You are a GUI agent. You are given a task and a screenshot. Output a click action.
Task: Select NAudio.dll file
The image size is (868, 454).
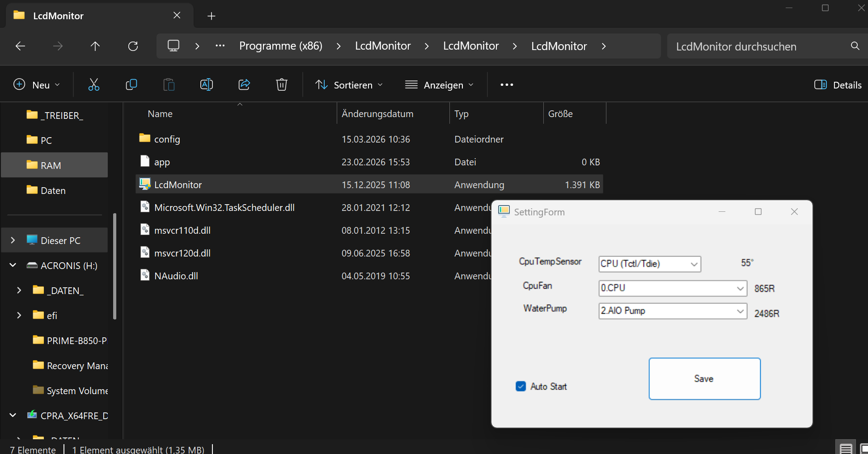click(313, 276)
